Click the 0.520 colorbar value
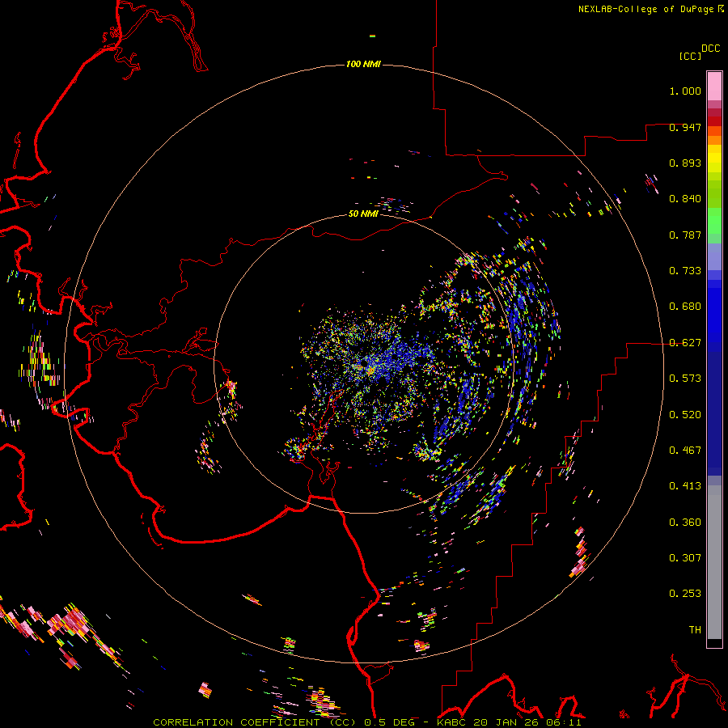This screenshot has height=728, width=728. click(685, 415)
